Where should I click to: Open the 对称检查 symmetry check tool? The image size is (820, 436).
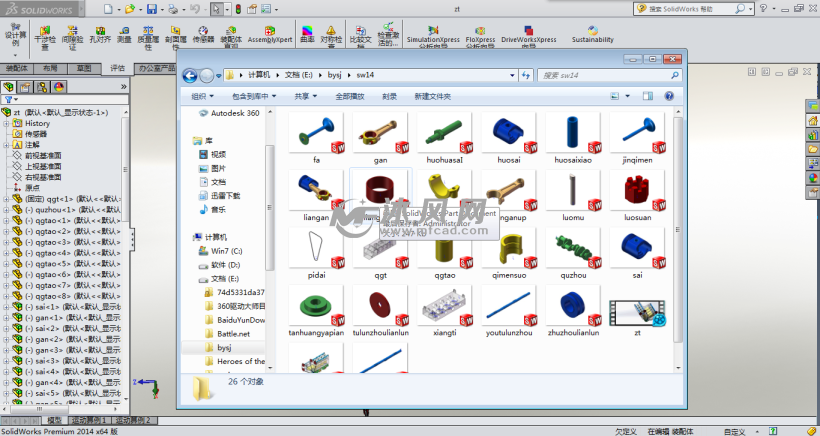coord(331,38)
